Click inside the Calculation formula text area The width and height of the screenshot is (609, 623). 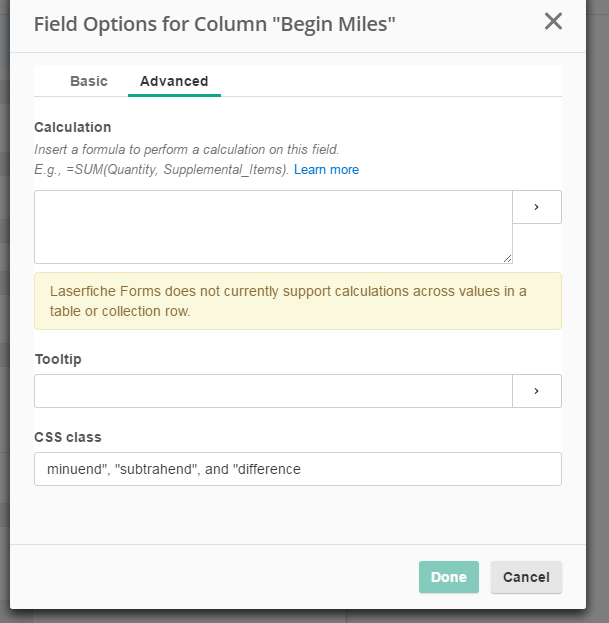coord(272,226)
